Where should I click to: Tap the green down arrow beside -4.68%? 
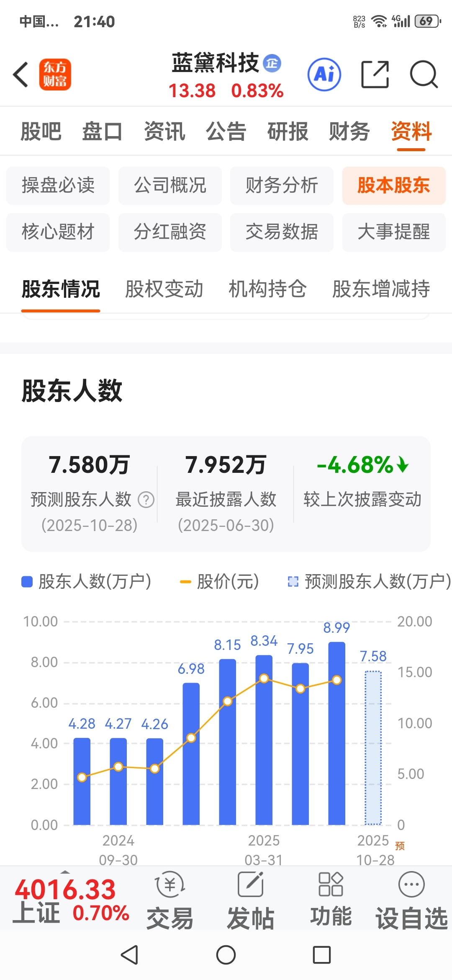(403, 465)
